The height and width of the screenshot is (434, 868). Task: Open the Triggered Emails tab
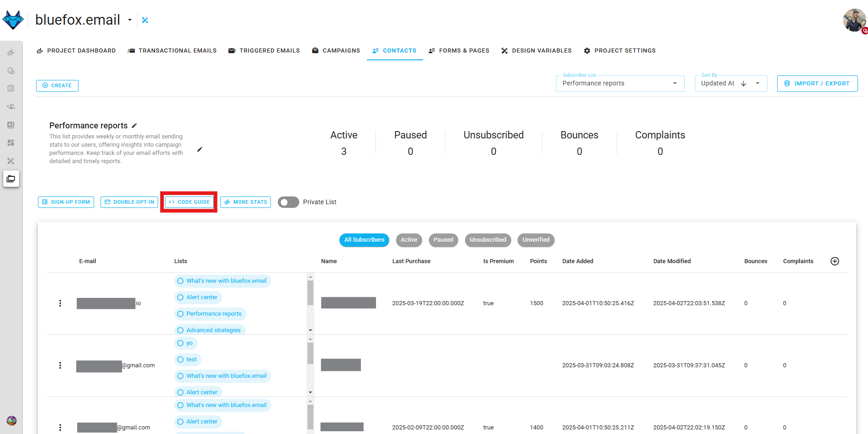[264, 51]
